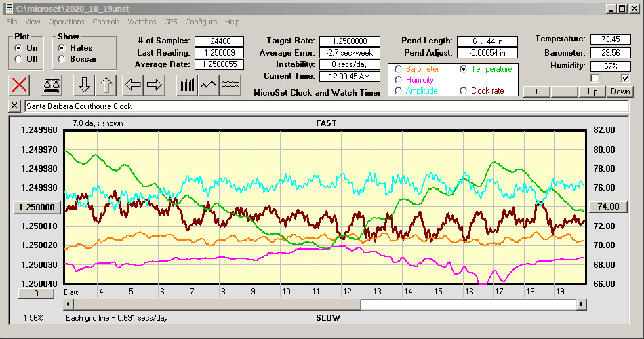Open the Configure menu
Viewport: 644px width, 339px height.
201,22
